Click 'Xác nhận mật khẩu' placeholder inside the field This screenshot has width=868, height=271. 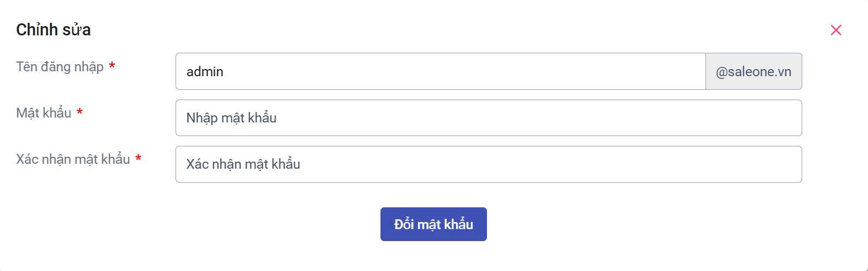tap(243, 164)
